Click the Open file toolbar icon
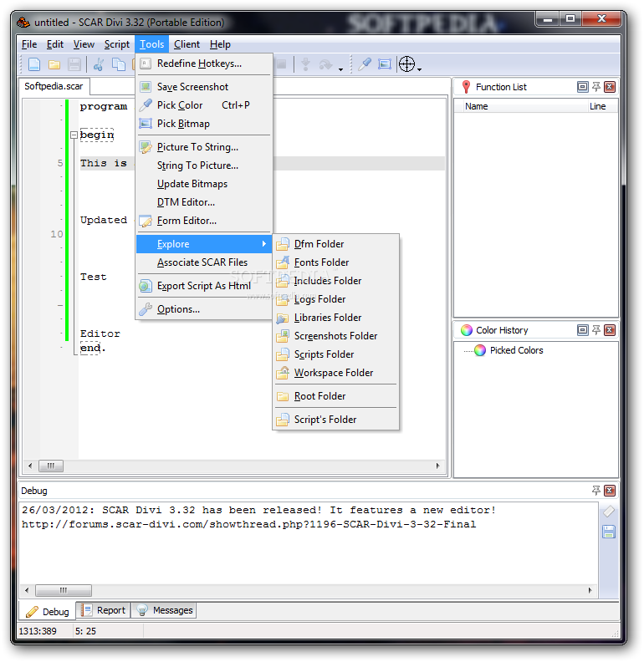644x662 pixels. click(x=54, y=64)
